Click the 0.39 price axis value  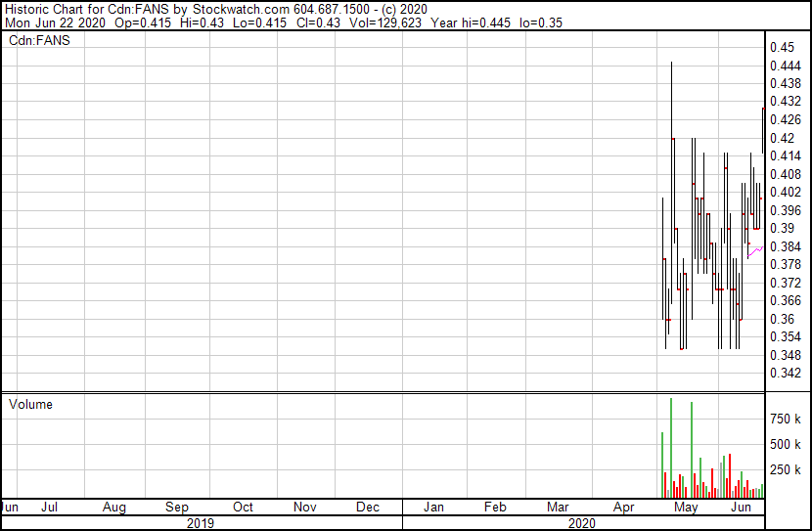782,228
